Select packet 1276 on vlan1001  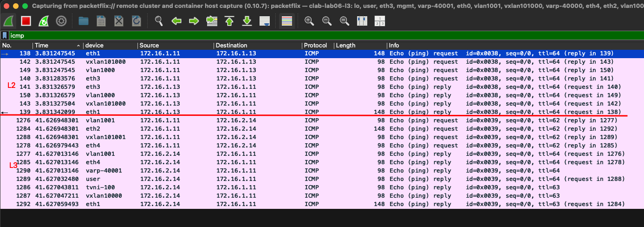[279, 120]
